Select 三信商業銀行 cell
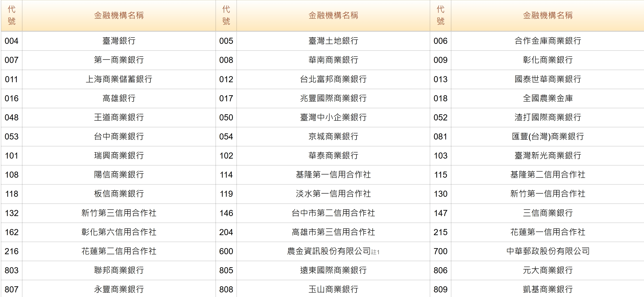Viewport: 644px width, 297px height. pos(548,213)
